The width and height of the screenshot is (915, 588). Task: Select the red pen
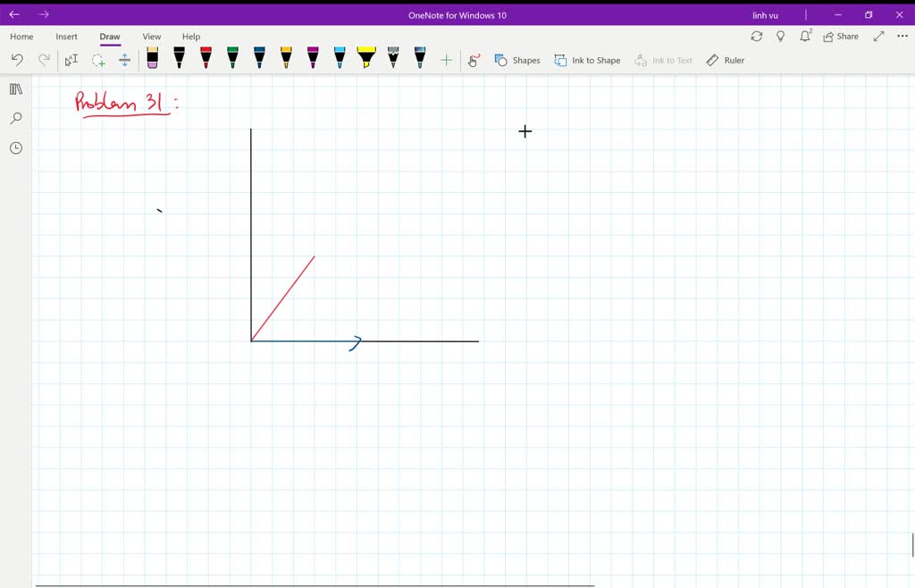point(205,59)
